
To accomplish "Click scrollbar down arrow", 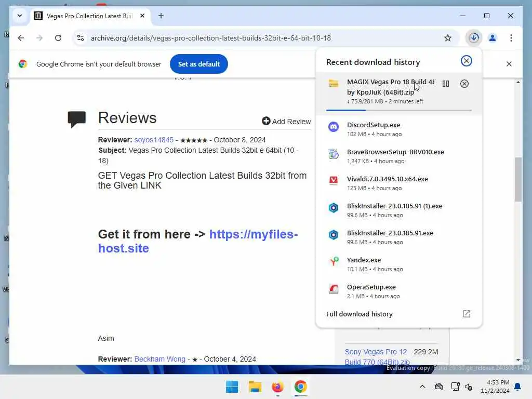I will coord(518,360).
